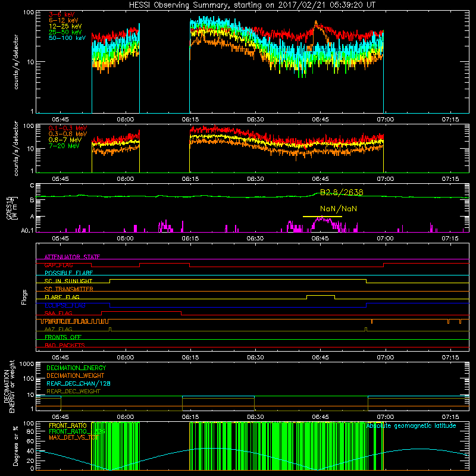Click the DECIMATION_WEIGHT legend label

[76, 375]
